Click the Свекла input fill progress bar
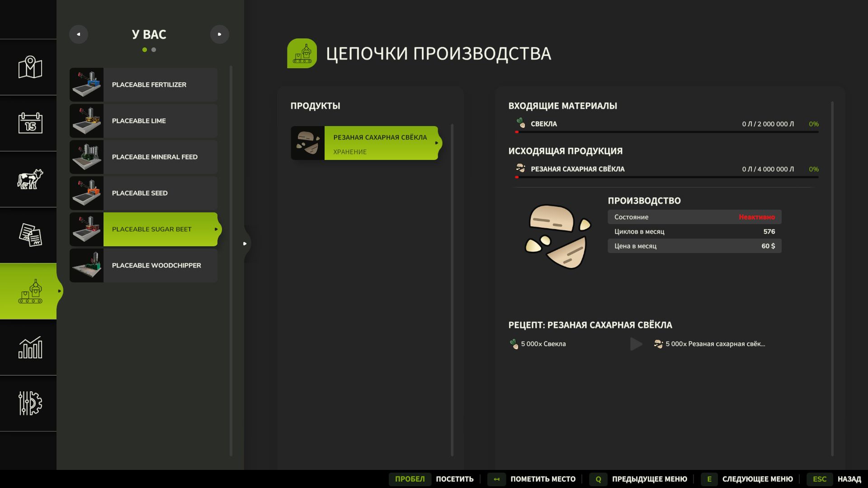The image size is (868, 488). pos(667,132)
